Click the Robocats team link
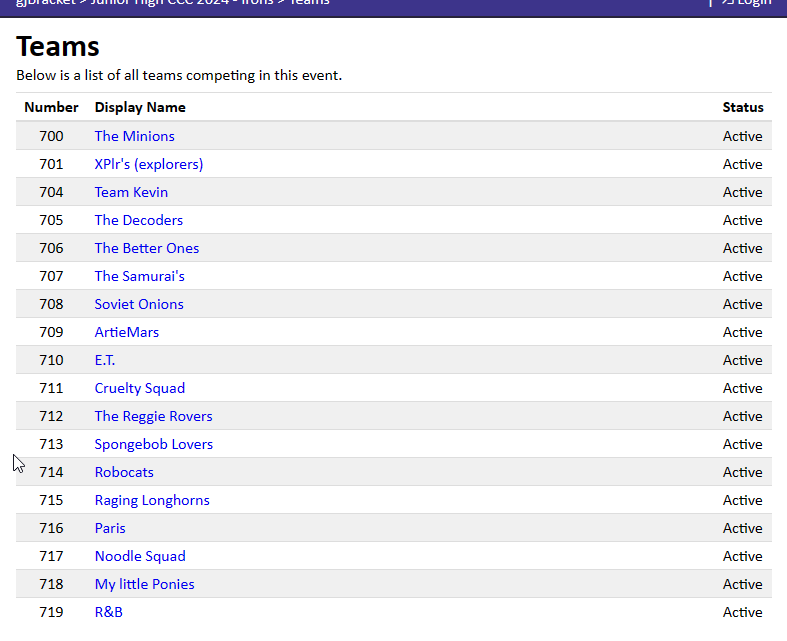The image size is (787, 641). [124, 472]
